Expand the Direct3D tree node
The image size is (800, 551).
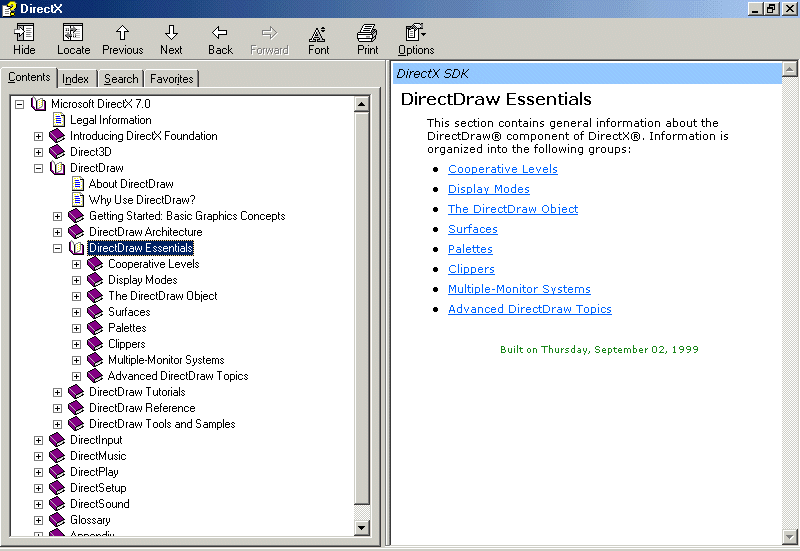39,152
